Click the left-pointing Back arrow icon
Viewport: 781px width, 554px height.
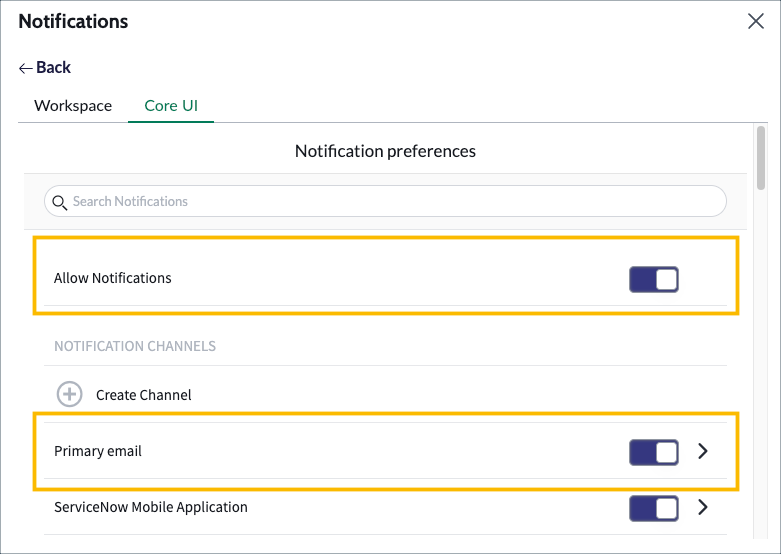(x=26, y=68)
